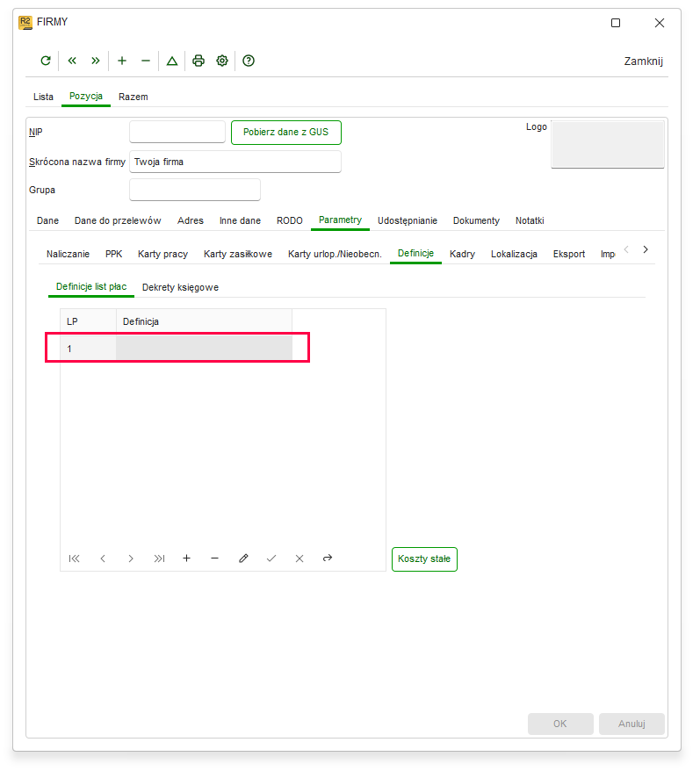The height and width of the screenshot is (771, 700).
Task: Go to the previous row in the grid navigator
Action: pyautogui.click(x=103, y=558)
